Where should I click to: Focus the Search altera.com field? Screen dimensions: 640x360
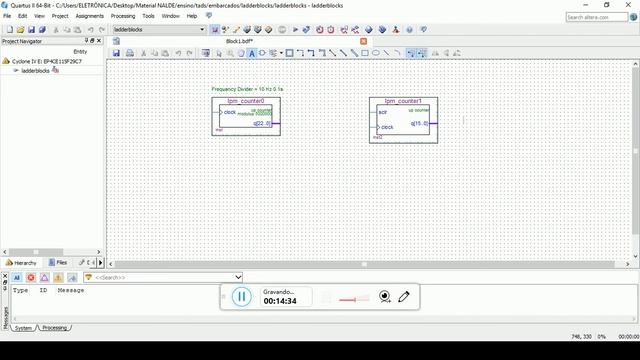[596, 17]
